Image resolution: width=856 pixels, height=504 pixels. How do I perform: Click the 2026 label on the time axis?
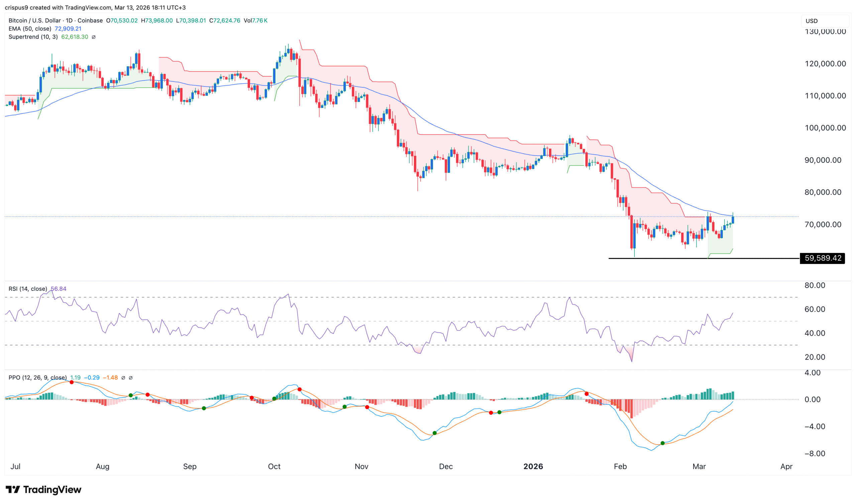[533, 466]
